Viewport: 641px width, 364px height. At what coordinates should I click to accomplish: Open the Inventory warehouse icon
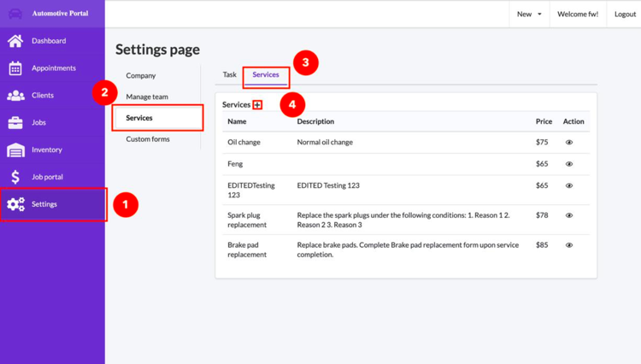tap(15, 150)
